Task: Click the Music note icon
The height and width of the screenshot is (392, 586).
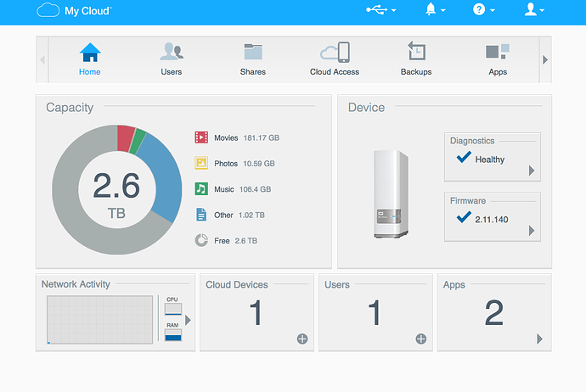Action: (x=201, y=189)
